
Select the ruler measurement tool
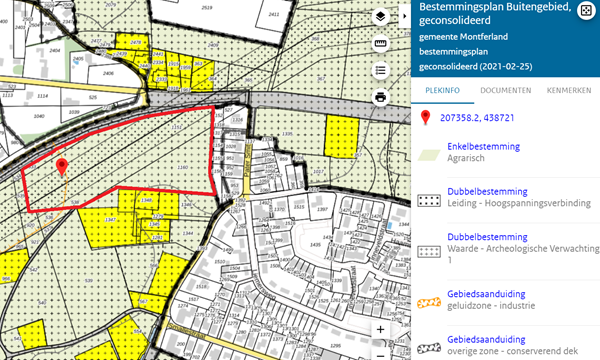point(380,44)
